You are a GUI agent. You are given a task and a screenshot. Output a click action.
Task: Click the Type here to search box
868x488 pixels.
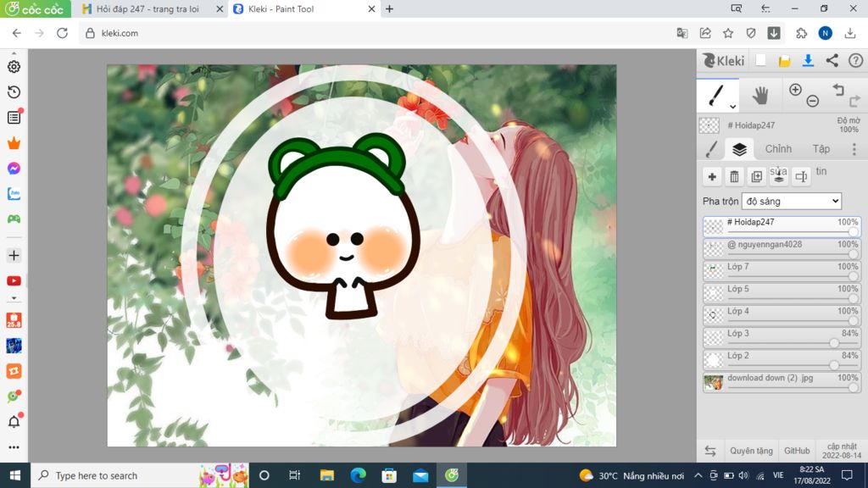[x=139, y=475]
